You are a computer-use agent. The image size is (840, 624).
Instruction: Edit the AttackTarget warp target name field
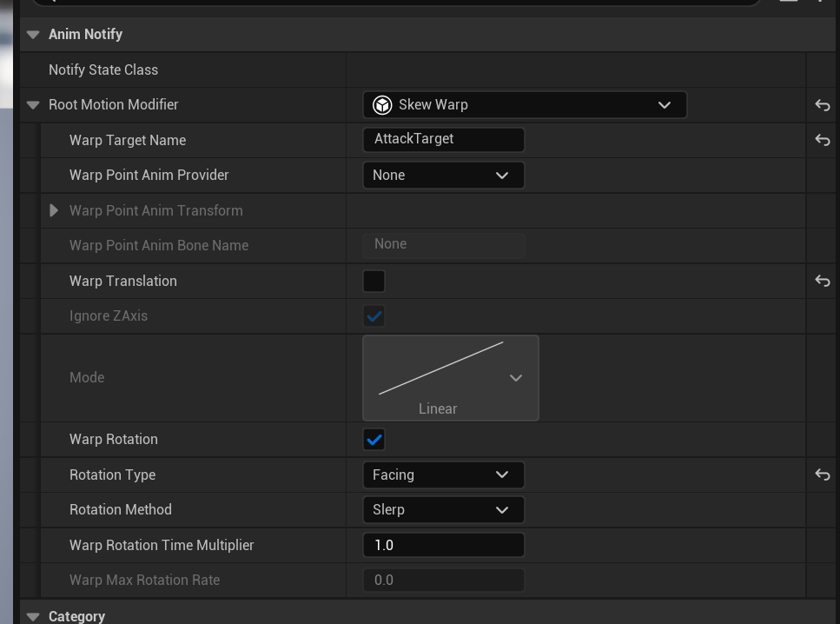pyautogui.click(x=443, y=139)
